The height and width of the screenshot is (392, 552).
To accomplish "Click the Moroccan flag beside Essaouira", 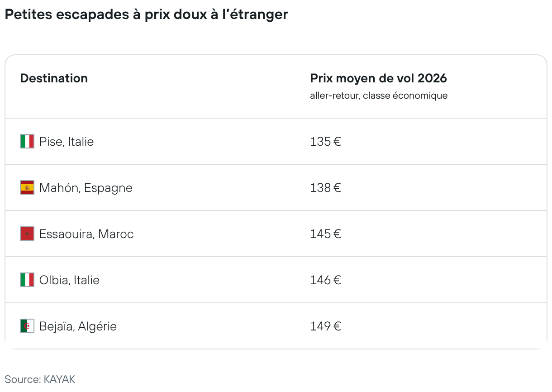I will click(x=27, y=234).
